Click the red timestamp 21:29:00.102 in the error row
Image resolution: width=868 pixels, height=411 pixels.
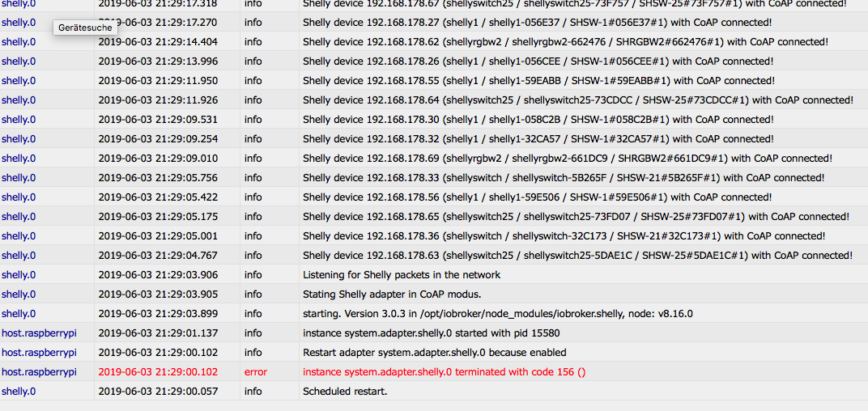click(159, 371)
